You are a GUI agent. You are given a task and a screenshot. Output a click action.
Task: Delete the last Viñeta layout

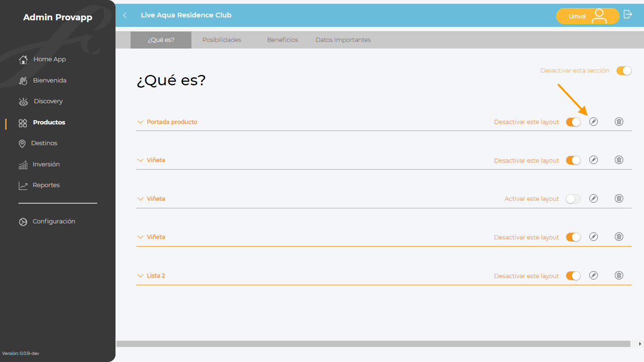619,237
